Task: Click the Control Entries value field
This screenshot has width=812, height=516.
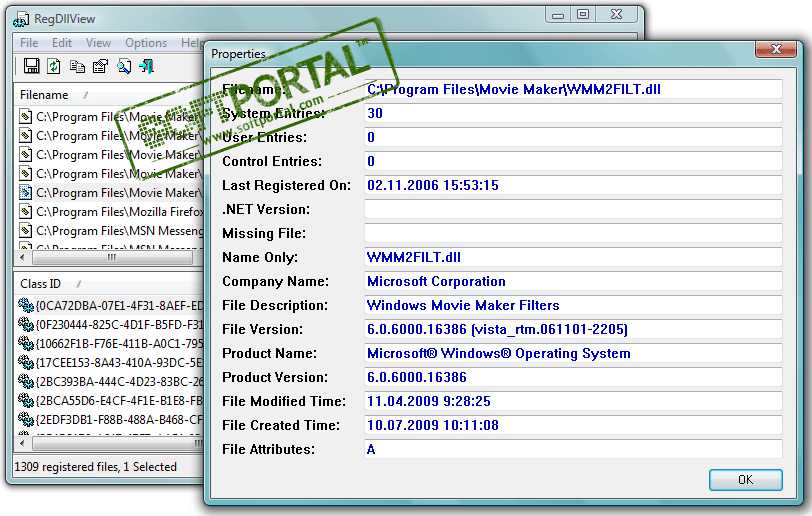Action: pyautogui.click(x=573, y=161)
